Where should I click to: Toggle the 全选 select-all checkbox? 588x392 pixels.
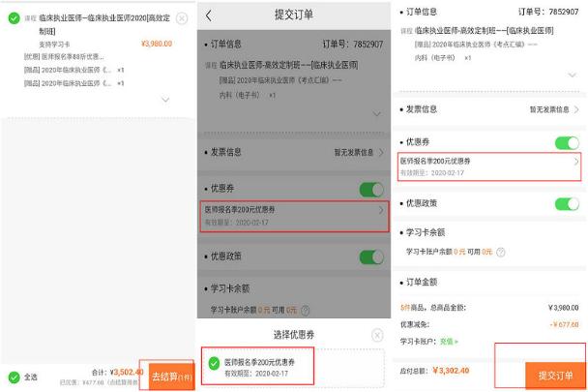coord(13,376)
